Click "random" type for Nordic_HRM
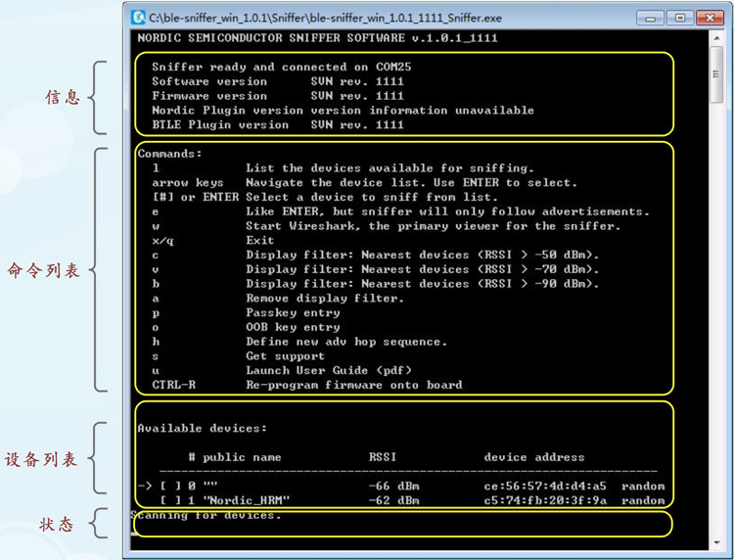The height and width of the screenshot is (560, 734). click(x=643, y=500)
